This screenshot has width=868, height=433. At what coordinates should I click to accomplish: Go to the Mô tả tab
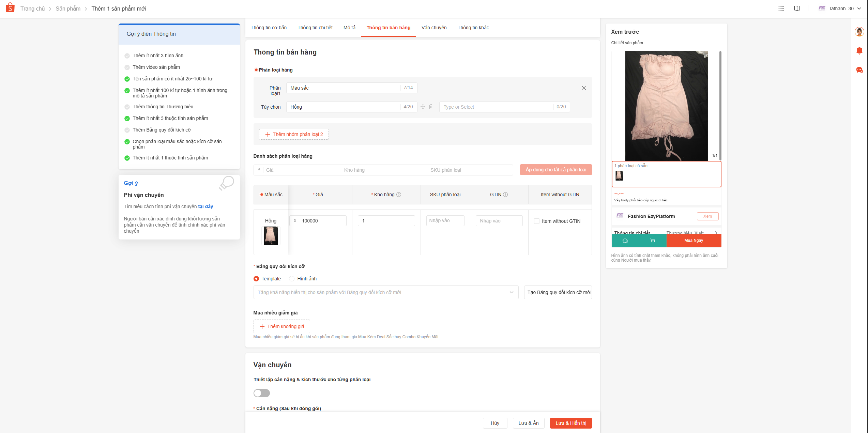[x=349, y=28]
